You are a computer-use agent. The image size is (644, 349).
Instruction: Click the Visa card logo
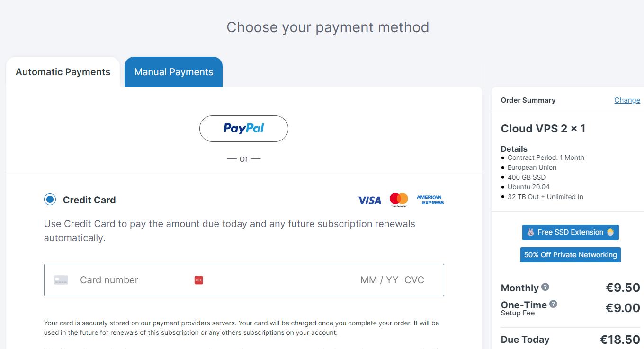coord(369,201)
